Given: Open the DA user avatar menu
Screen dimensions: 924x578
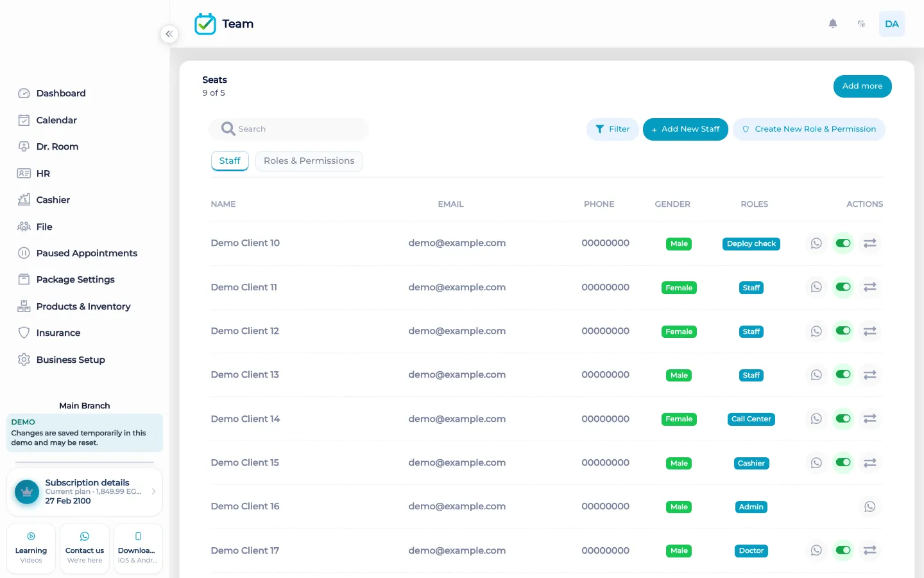Looking at the screenshot, I should tap(892, 24).
